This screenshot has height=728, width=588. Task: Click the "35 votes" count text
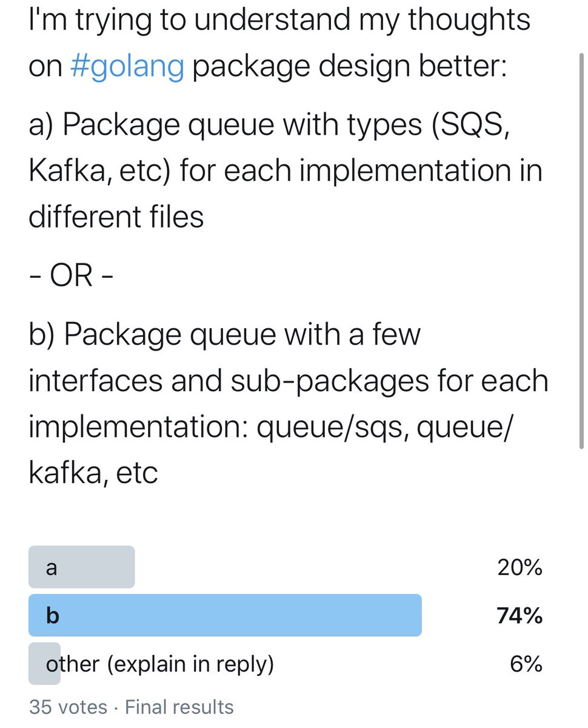coord(68,707)
